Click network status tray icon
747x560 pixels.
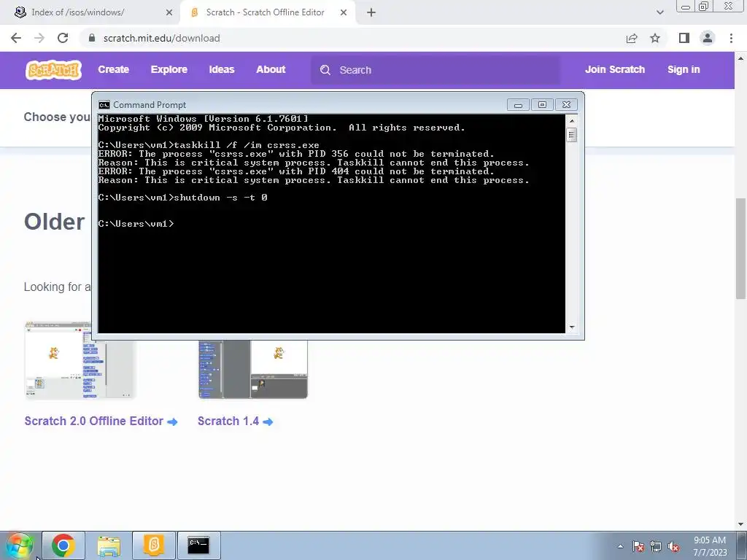(x=656, y=546)
